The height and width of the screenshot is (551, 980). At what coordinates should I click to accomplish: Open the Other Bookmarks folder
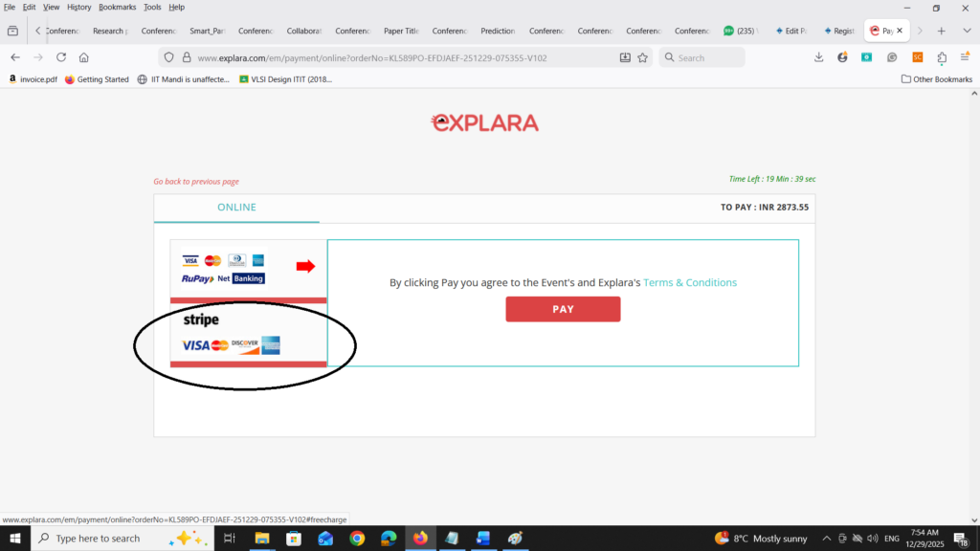point(937,79)
